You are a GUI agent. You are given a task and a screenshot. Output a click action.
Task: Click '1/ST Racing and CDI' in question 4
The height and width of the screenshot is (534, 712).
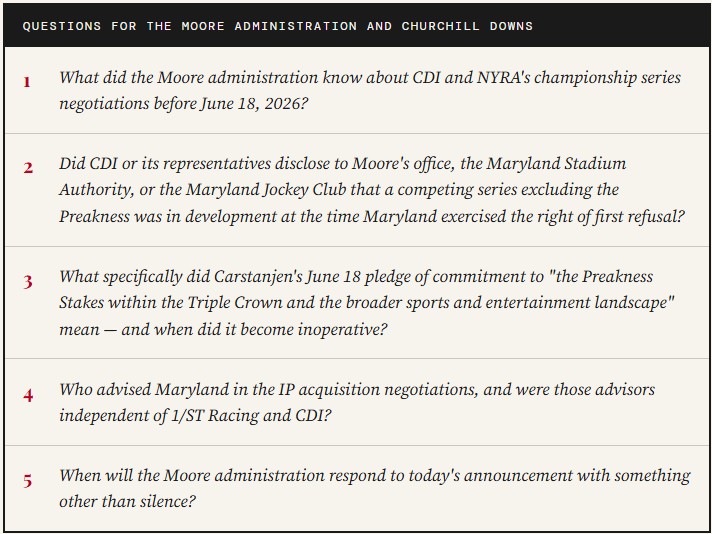[x=251, y=415]
